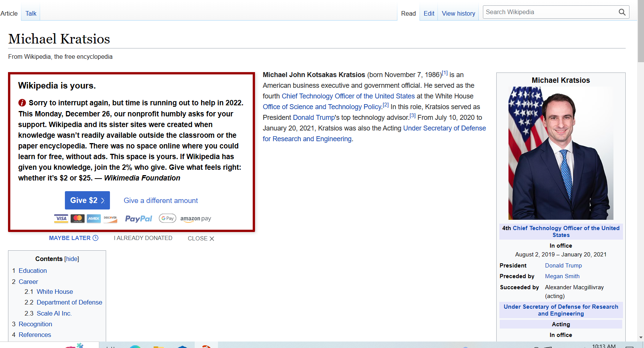Select the Read tab
The height and width of the screenshot is (348, 644).
tap(408, 13)
